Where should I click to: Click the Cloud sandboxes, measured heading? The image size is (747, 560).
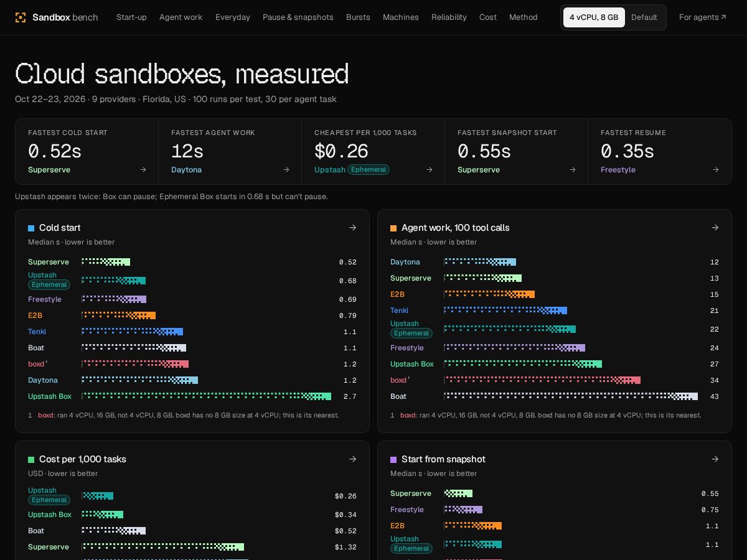[182, 73]
